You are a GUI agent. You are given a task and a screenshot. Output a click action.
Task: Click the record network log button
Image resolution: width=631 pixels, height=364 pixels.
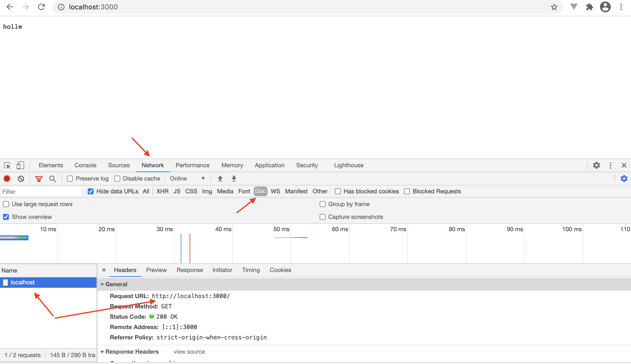click(x=7, y=179)
